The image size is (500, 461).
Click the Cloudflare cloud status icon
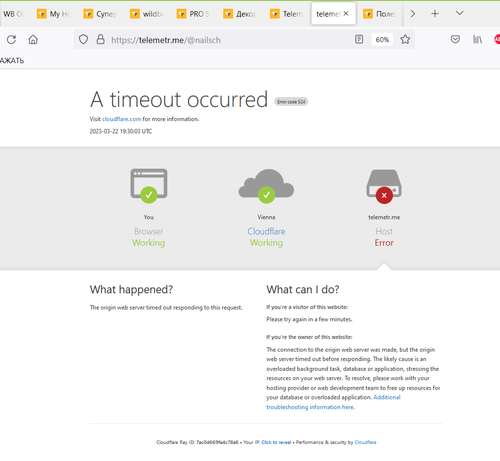[x=266, y=186]
